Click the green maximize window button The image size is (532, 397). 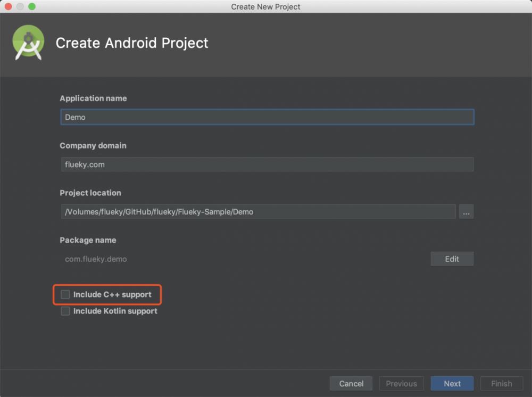coord(32,6)
